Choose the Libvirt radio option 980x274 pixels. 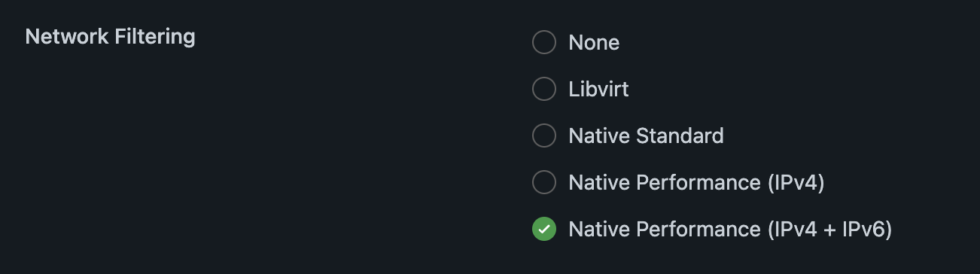tap(544, 89)
